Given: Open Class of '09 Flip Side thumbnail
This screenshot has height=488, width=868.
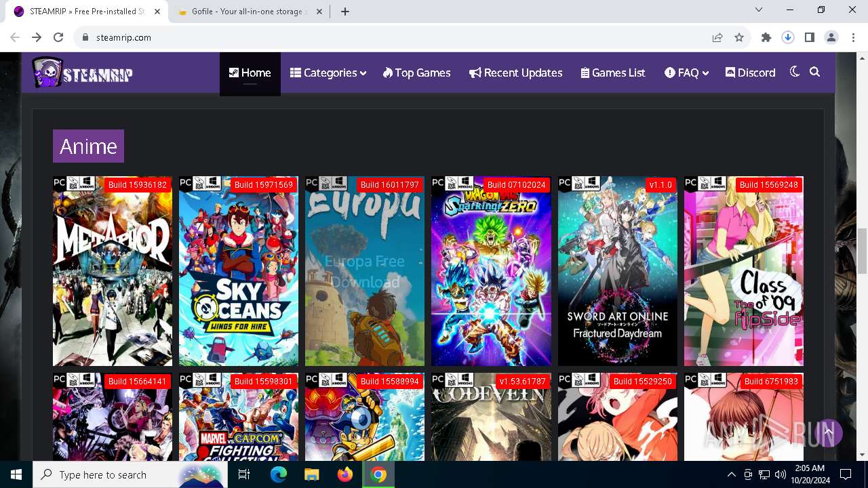Looking at the screenshot, I should pos(743,271).
